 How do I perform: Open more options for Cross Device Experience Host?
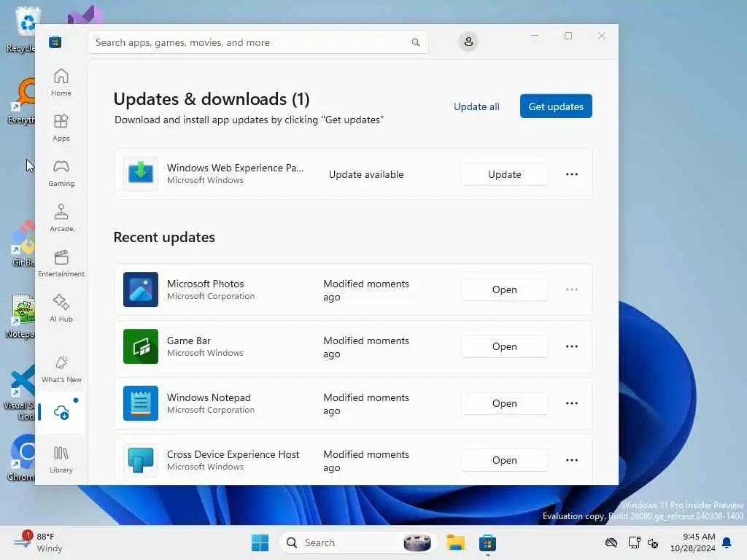pyautogui.click(x=572, y=460)
